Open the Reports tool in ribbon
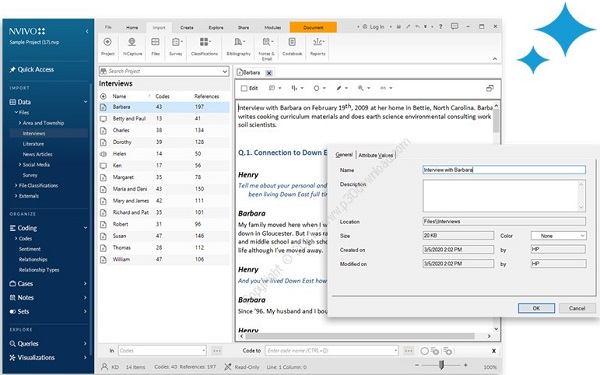 pos(318,42)
